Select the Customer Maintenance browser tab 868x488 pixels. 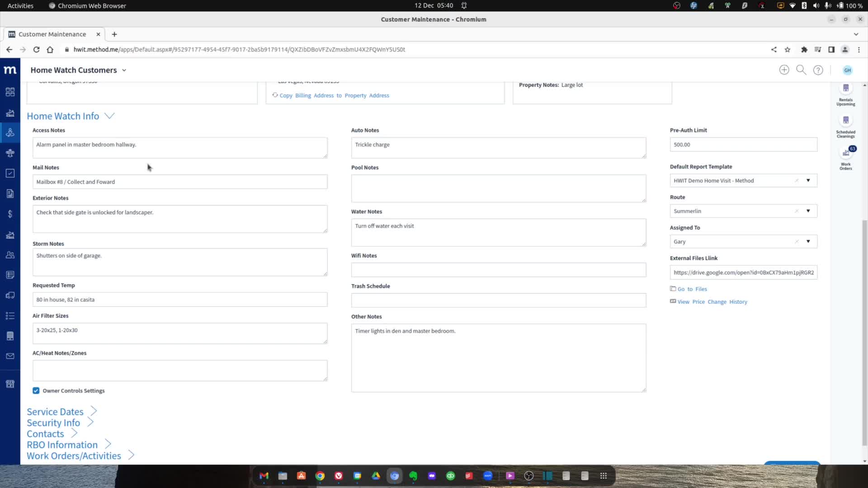pos(52,34)
